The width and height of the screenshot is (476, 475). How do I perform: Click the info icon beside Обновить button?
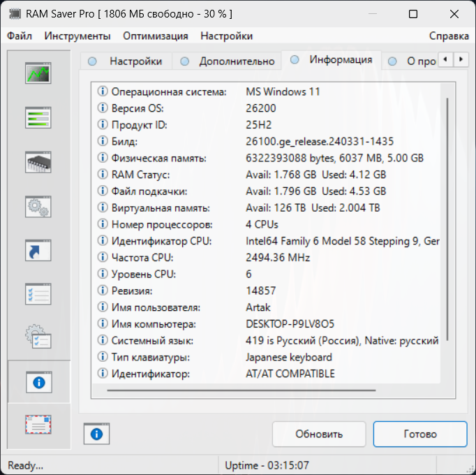[x=96, y=434]
